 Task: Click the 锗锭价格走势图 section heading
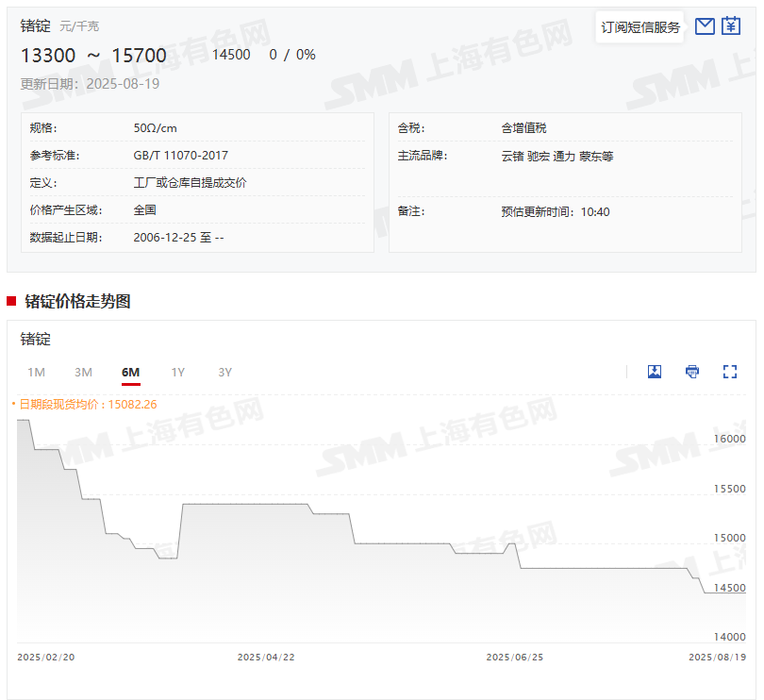(x=77, y=301)
